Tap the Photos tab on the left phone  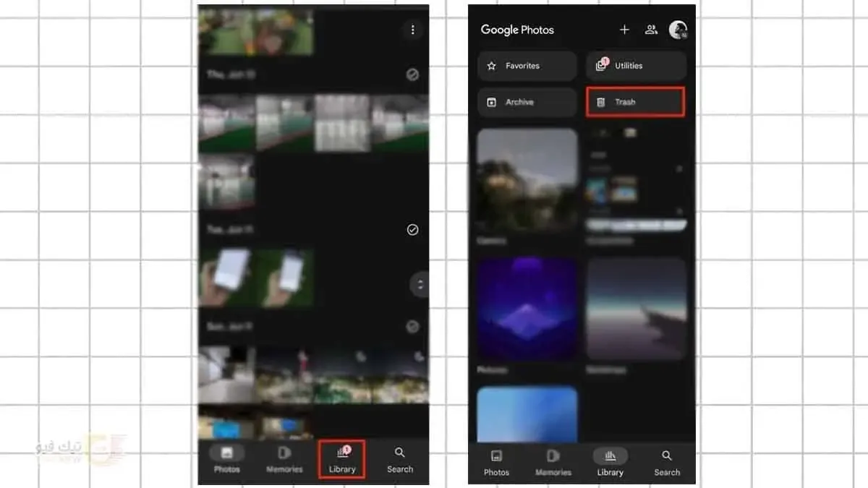(x=226, y=459)
